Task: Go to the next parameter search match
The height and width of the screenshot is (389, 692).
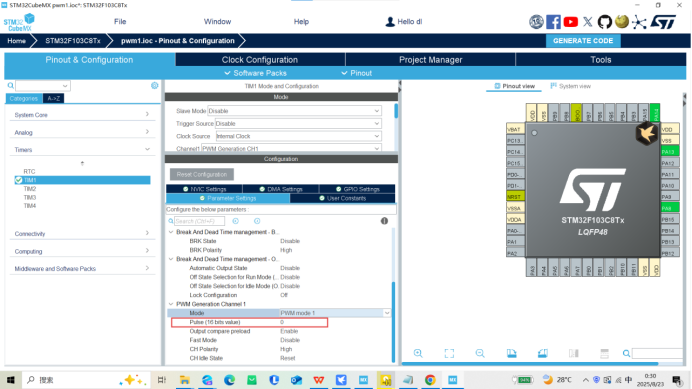Action: [257, 221]
